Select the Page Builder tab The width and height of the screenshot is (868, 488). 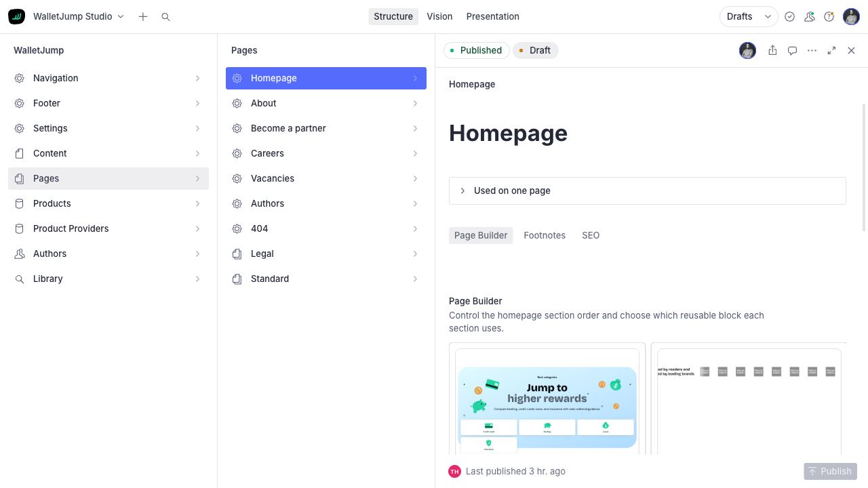click(481, 235)
